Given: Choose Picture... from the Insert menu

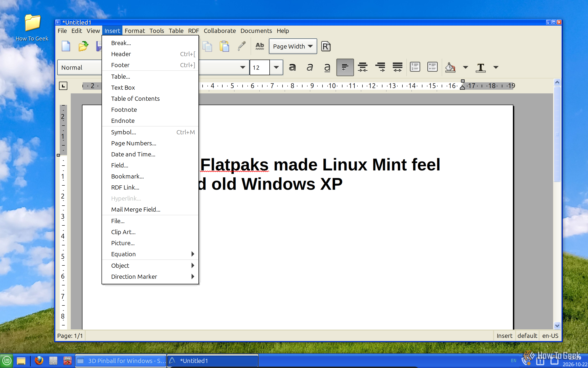Looking at the screenshot, I should pos(150,243).
